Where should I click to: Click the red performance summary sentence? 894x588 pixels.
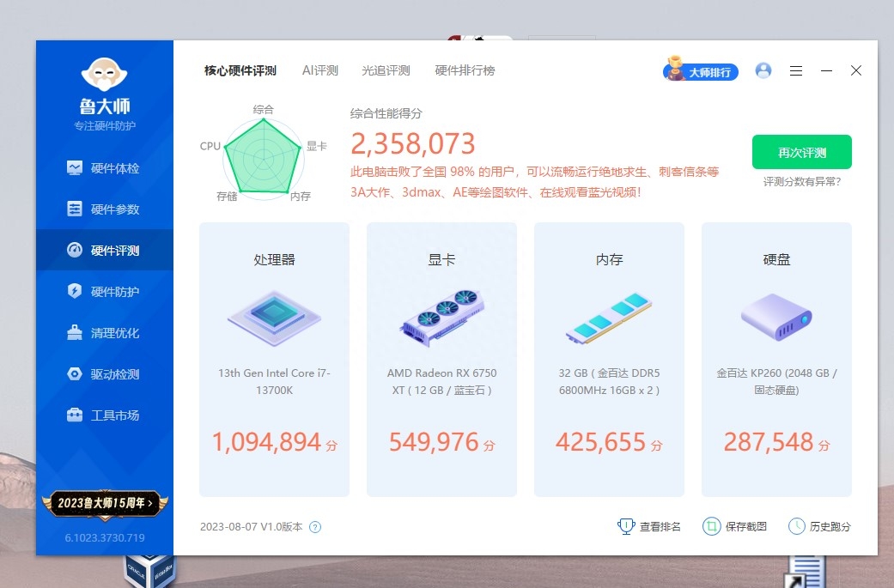[x=535, y=182]
